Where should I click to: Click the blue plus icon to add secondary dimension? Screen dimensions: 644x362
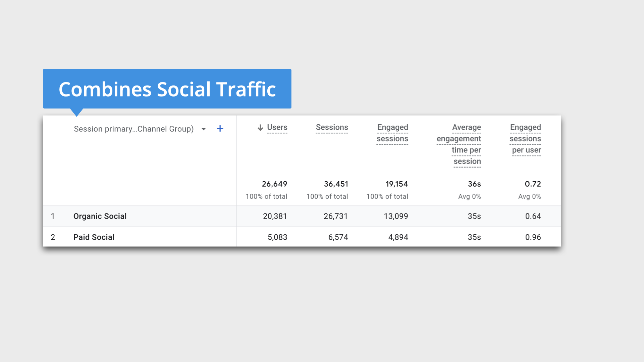pos(220,128)
